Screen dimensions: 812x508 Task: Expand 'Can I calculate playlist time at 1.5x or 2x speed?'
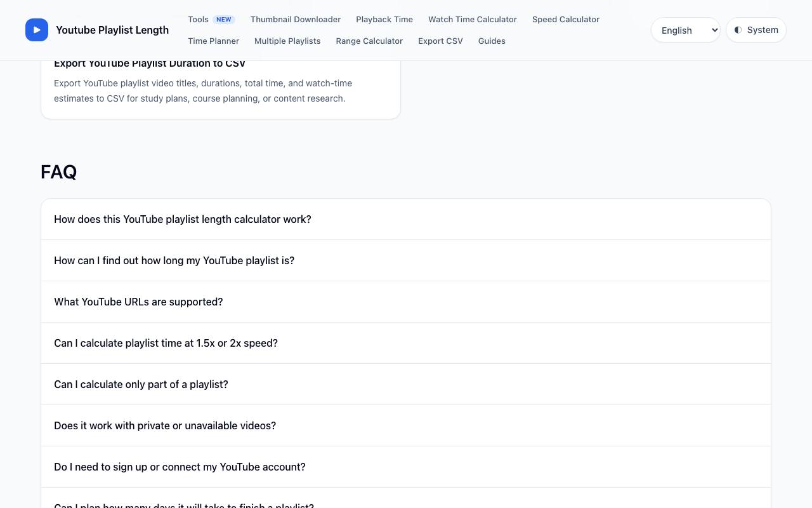point(406,343)
